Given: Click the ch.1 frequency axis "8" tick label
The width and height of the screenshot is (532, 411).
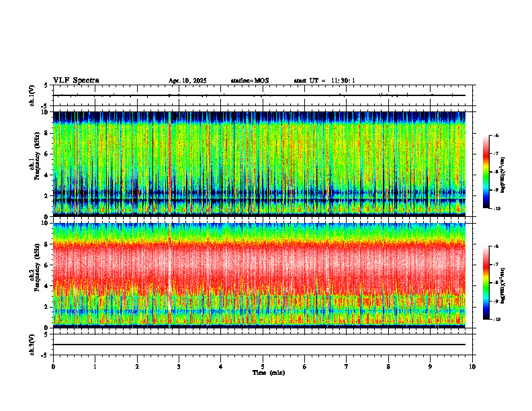Looking at the screenshot, I should (x=47, y=133).
